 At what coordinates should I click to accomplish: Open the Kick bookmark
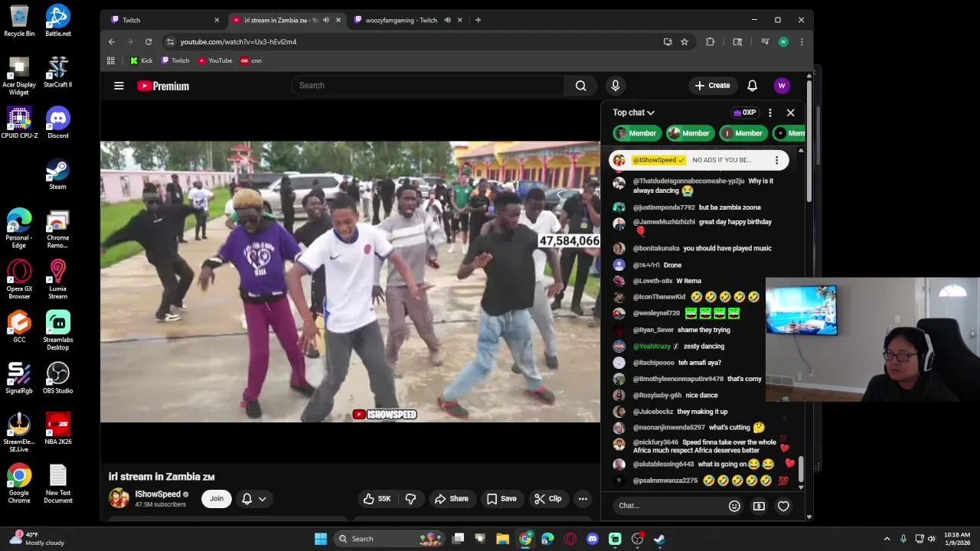coord(141,60)
